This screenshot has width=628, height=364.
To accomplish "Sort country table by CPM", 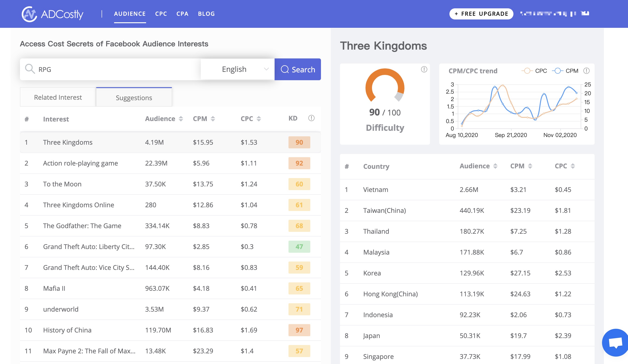I will [x=530, y=166].
